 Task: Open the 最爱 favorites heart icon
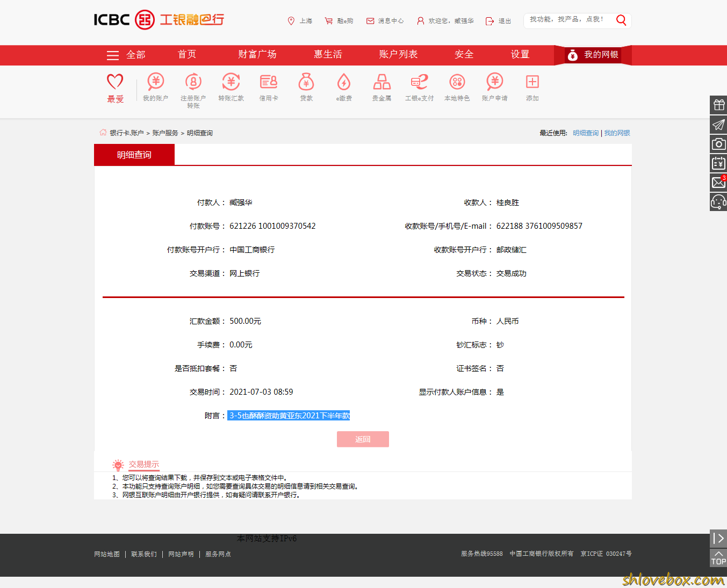pos(115,82)
